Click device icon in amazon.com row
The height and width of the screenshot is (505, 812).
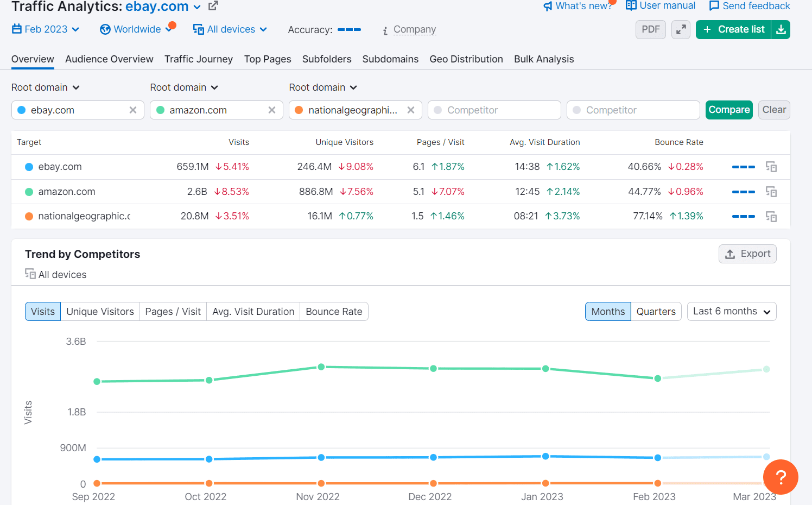[771, 192]
